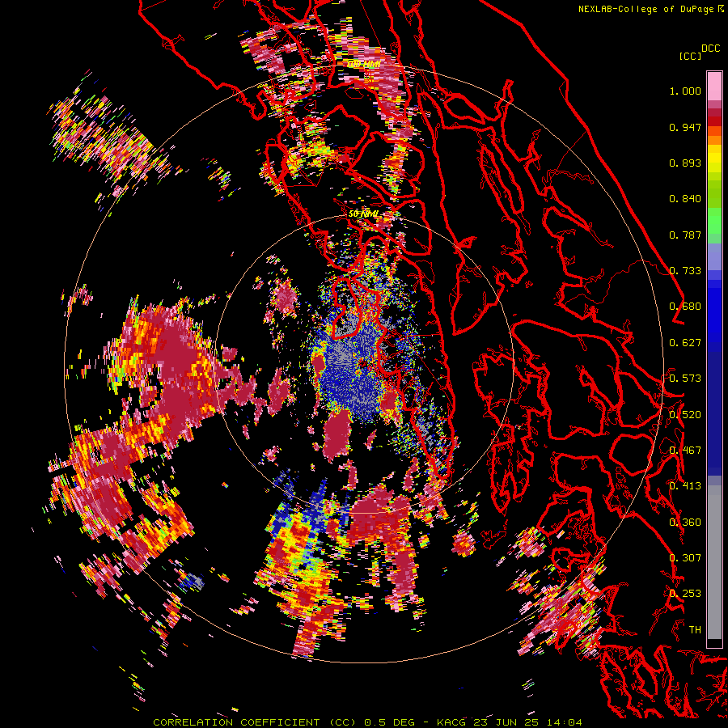Select the 0.893 scale value
This screenshot has width=728, height=728.
coord(685,163)
